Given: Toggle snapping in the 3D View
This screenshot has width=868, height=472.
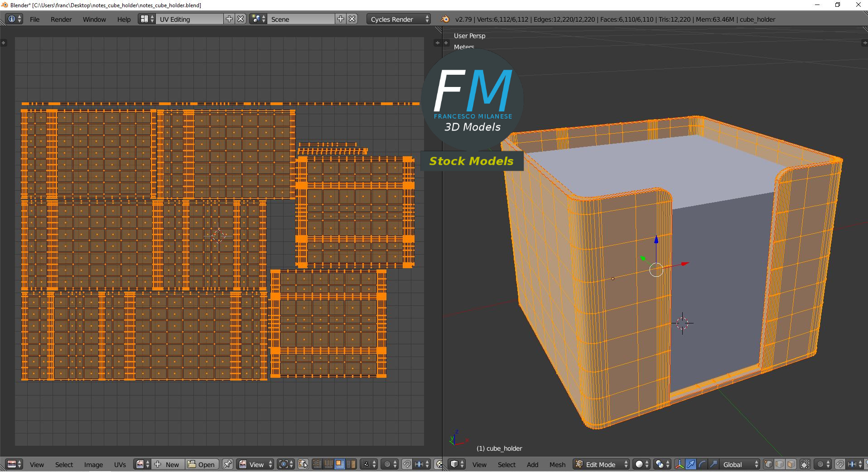Looking at the screenshot, I should 840,464.
